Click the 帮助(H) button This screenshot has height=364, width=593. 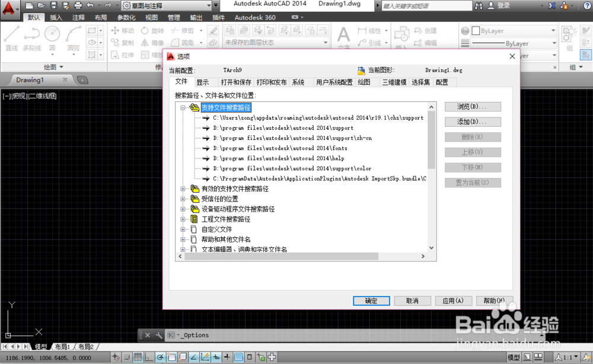[495, 301]
